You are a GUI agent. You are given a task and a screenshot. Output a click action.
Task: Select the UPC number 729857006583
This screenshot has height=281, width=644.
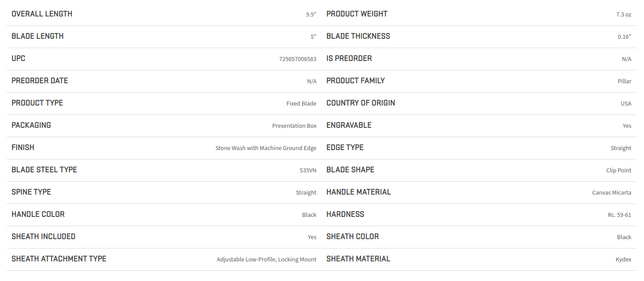pyautogui.click(x=298, y=59)
